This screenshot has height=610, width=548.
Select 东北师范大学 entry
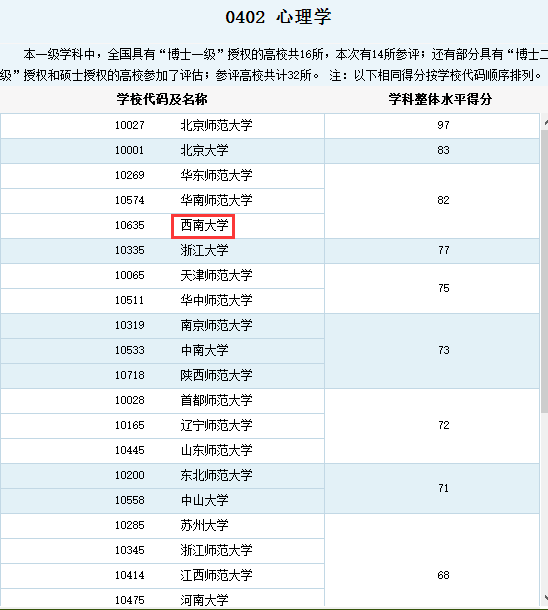click(x=216, y=475)
